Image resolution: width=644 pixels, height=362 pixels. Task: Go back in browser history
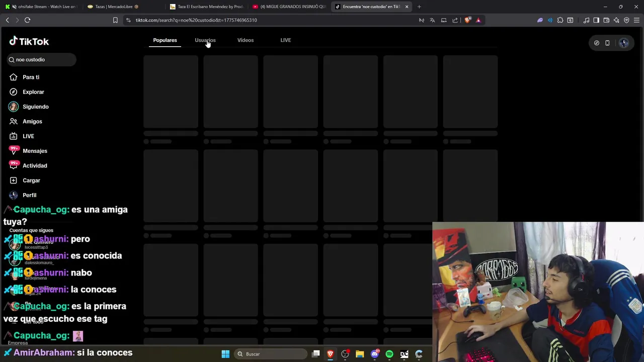tap(7, 20)
